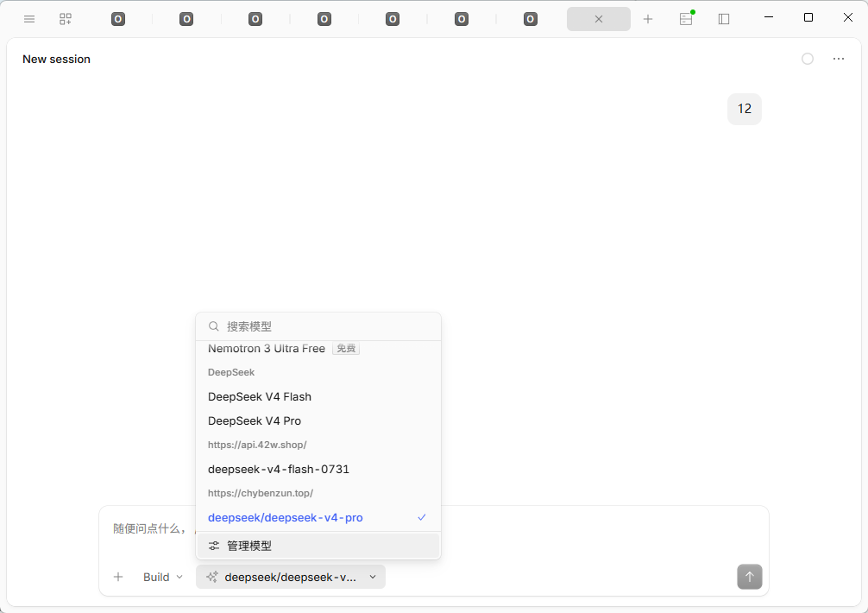
Task: Select Nemotron 3 Ultra Free model
Action: tap(318, 348)
